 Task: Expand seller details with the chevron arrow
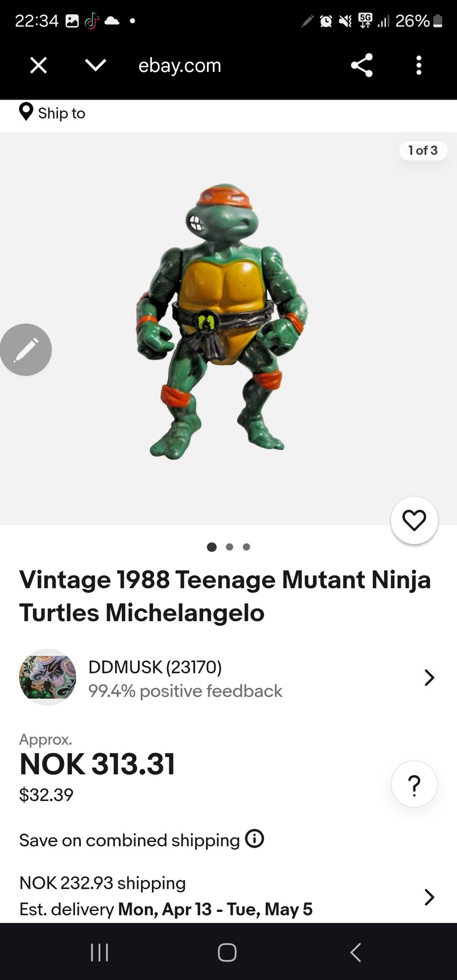point(429,677)
